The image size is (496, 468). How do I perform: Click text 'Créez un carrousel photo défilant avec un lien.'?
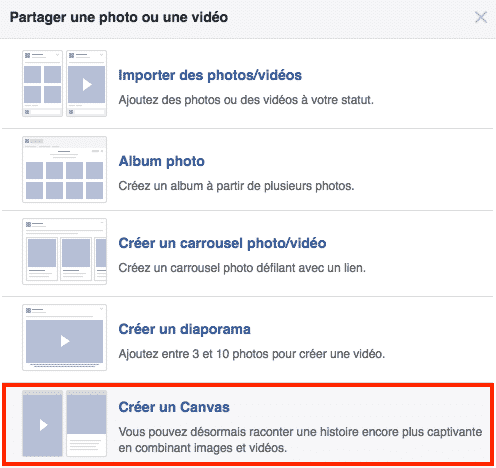click(242, 268)
